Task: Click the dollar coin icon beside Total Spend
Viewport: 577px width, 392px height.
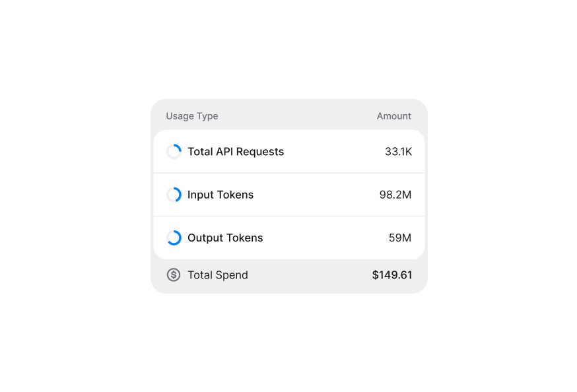Action: tap(174, 275)
